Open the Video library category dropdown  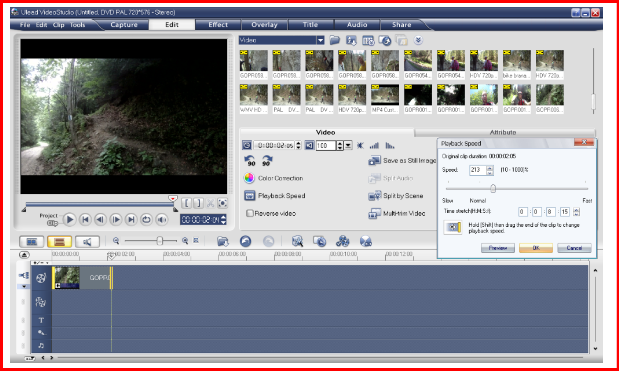pyautogui.click(x=321, y=40)
